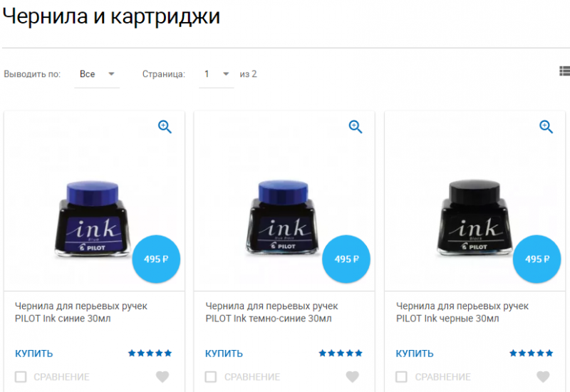Zoom into the blue PILOT ink image
This screenshot has height=392, width=570.
pyautogui.click(x=165, y=127)
